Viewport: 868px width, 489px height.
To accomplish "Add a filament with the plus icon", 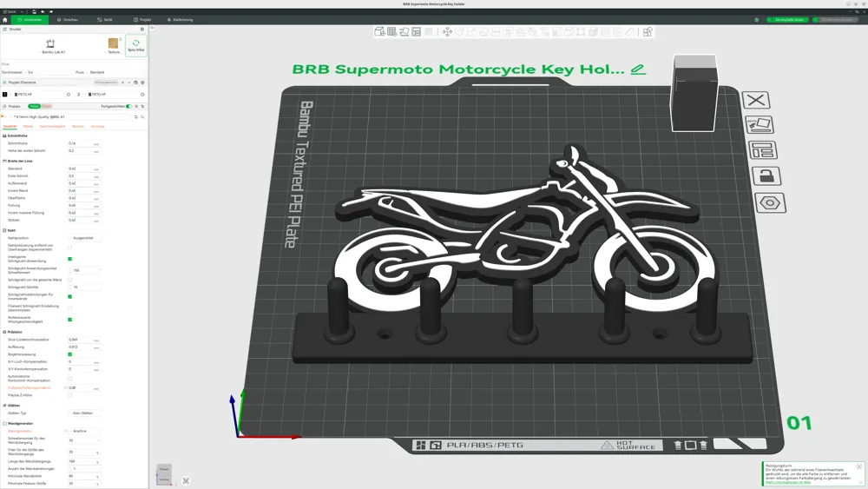I will pyautogui.click(x=123, y=83).
